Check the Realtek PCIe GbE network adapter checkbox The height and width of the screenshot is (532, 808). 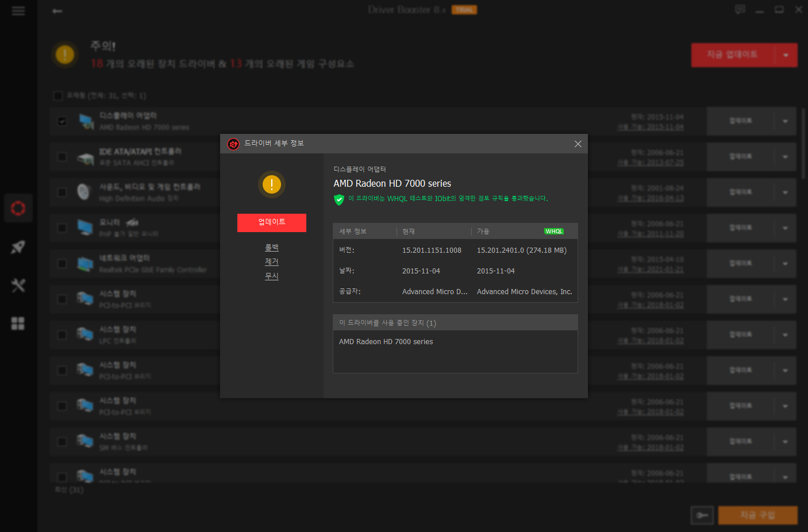[x=62, y=264]
